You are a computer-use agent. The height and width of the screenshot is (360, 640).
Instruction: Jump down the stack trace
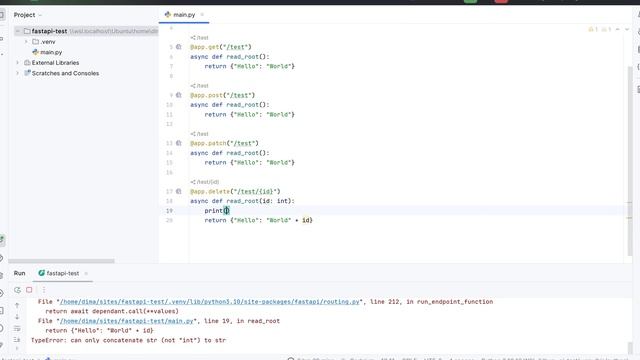(x=17, y=316)
